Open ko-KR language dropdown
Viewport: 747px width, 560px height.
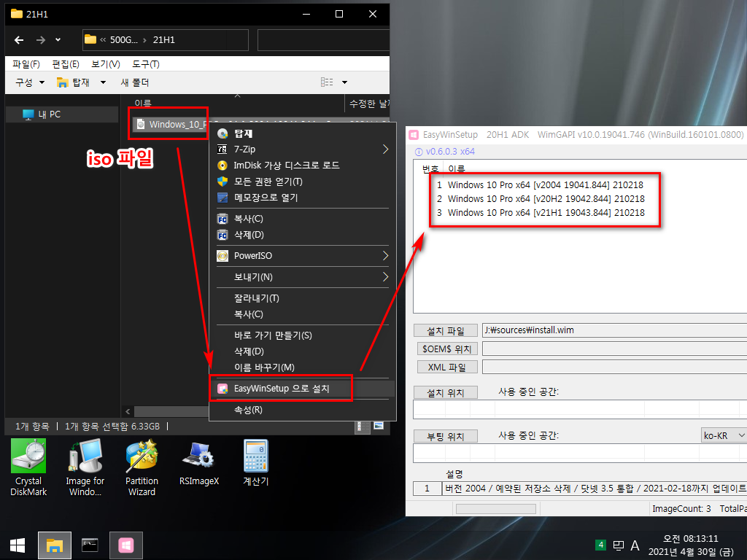pyautogui.click(x=723, y=435)
